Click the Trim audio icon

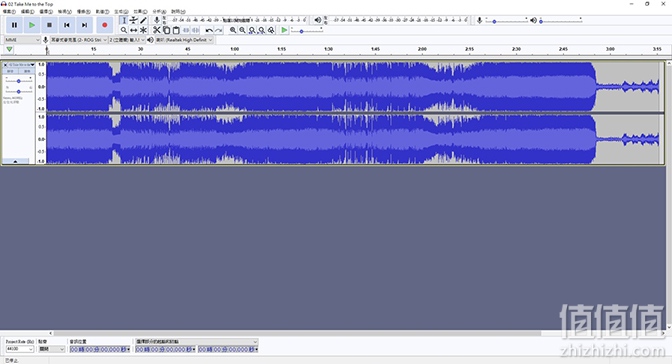tap(186, 30)
